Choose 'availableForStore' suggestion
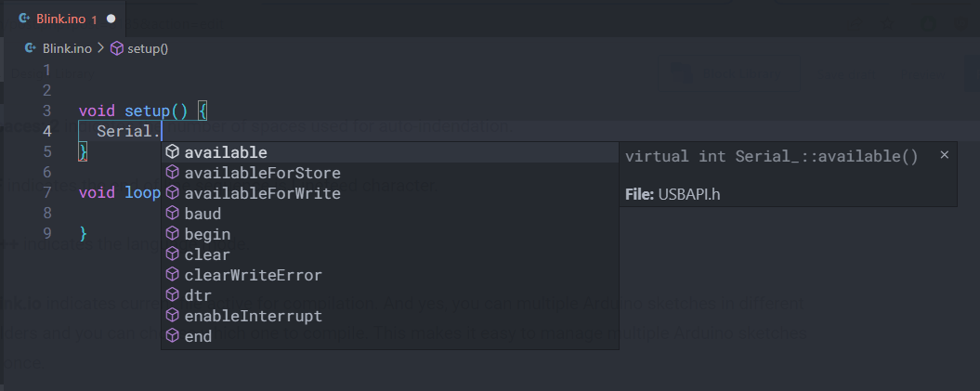The height and width of the screenshot is (391, 980). tap(390, 173)
